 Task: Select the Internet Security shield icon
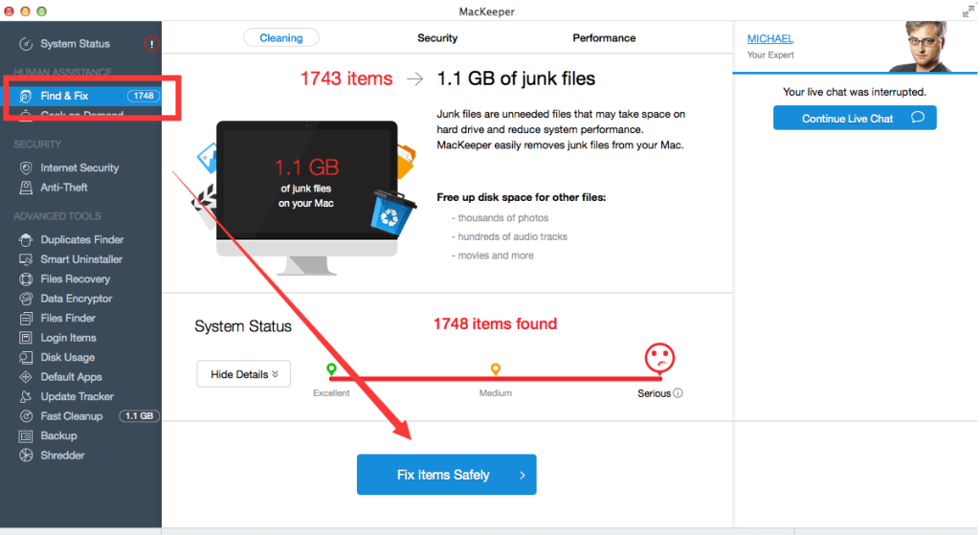[26, 167]
